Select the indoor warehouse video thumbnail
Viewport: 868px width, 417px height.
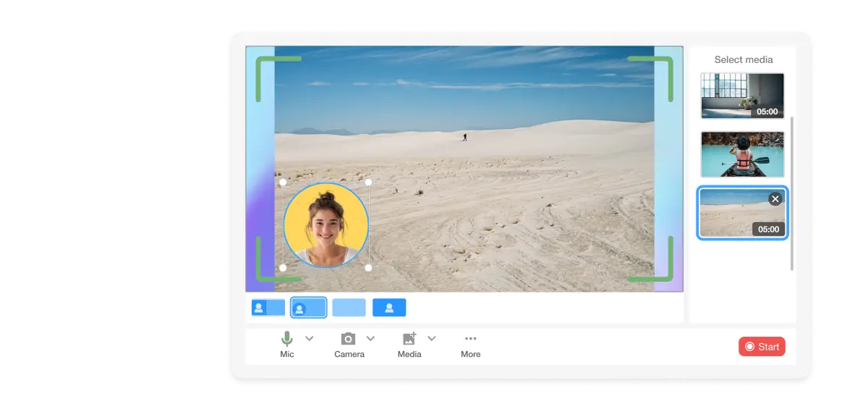742,95
